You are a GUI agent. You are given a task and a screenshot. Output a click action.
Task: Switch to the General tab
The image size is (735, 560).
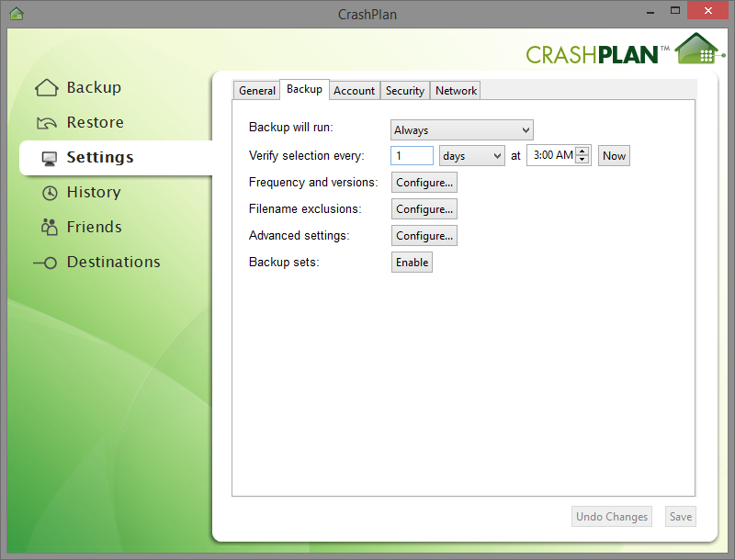(257, 90)
